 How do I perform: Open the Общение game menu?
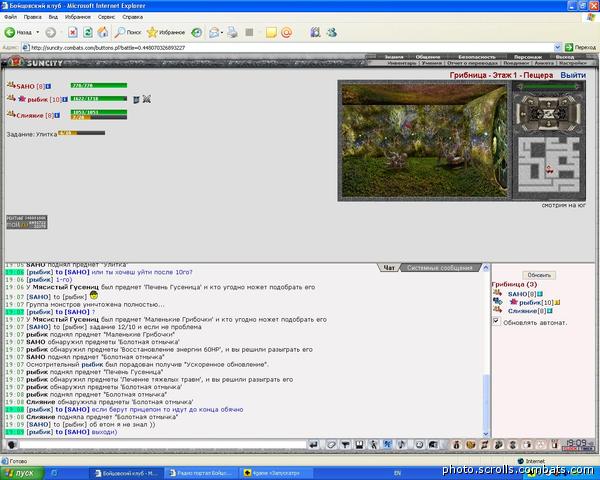[x=428, y=57]
